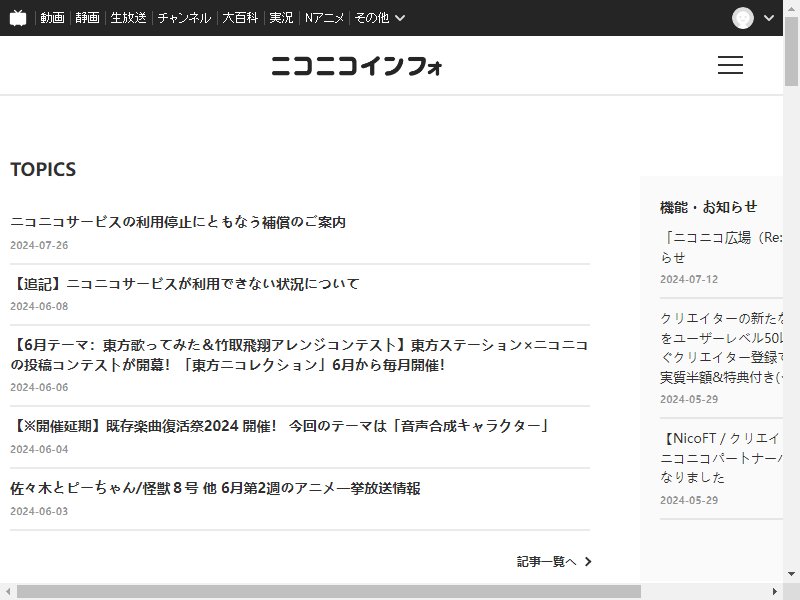
Task: Click the Niconico TV logo icon
Action: tap(18, 18)
